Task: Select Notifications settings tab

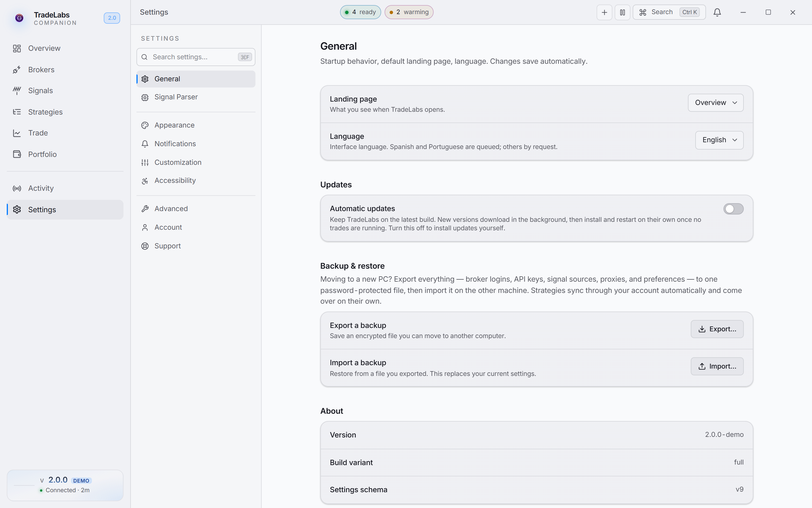Action: [196, 144]
